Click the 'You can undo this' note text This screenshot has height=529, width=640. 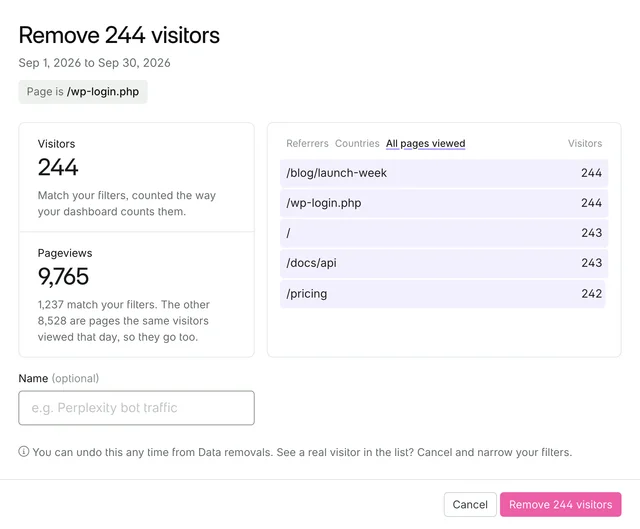point(302,452)
